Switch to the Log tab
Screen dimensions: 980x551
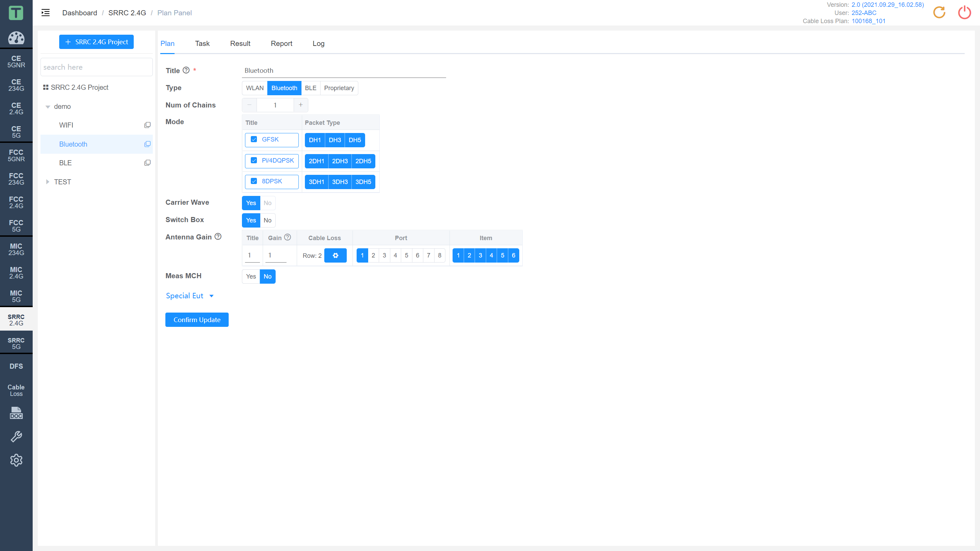[x=318, y=43]
